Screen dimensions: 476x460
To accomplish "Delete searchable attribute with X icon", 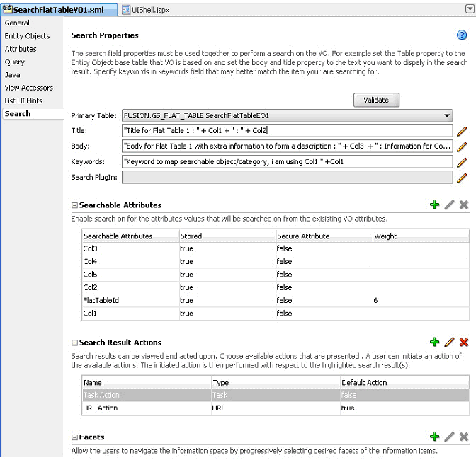I will pos(463,205).
